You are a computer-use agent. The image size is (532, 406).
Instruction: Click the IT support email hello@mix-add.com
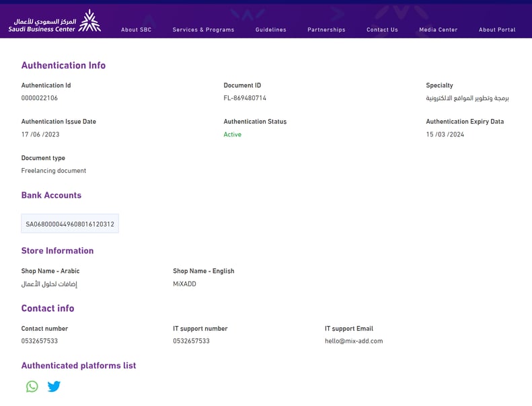[x=354, y=341]
